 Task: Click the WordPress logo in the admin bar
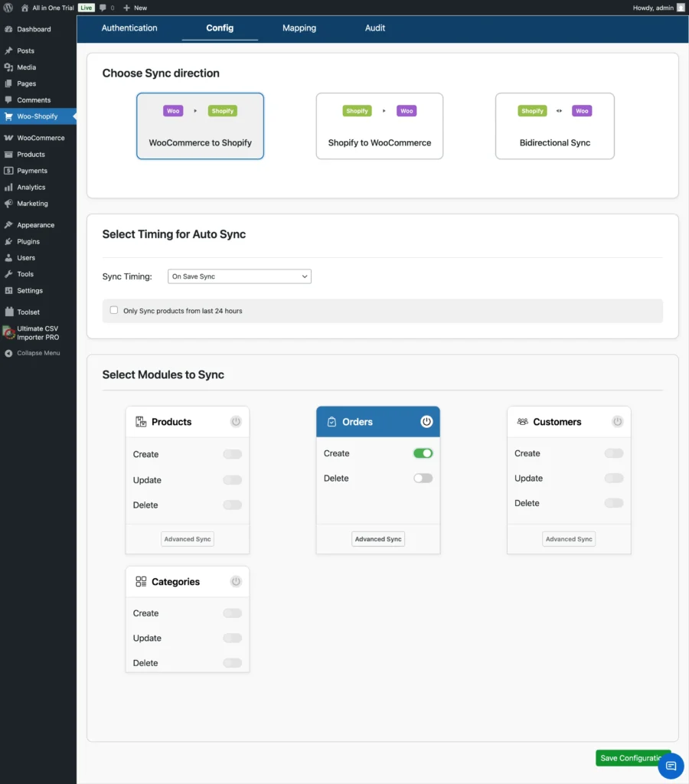tap(8, 8)
